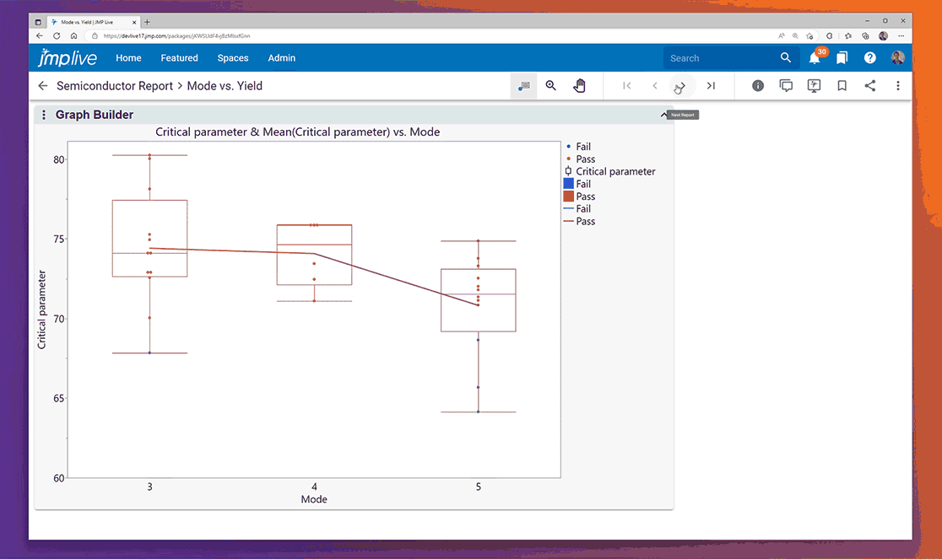This screenshot has height=560, width=942.
Task: Collapse the Graph Builder section chevron
Action: click(663, 116)
